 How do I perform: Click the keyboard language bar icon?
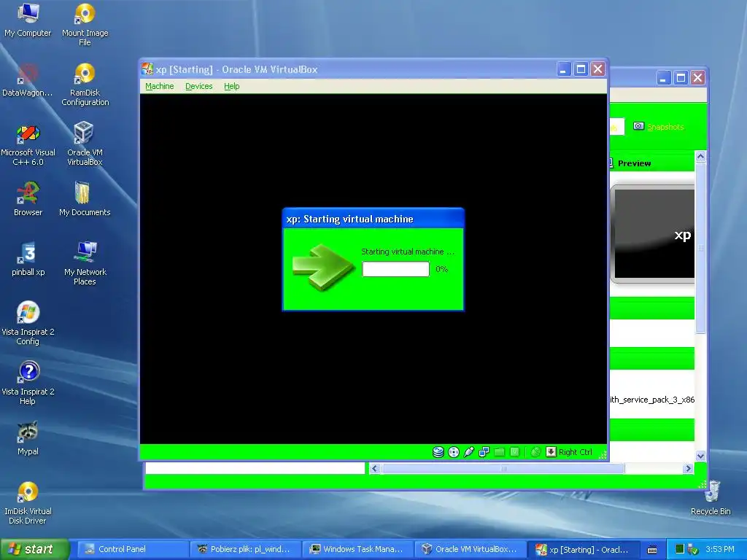click(652, 550)
